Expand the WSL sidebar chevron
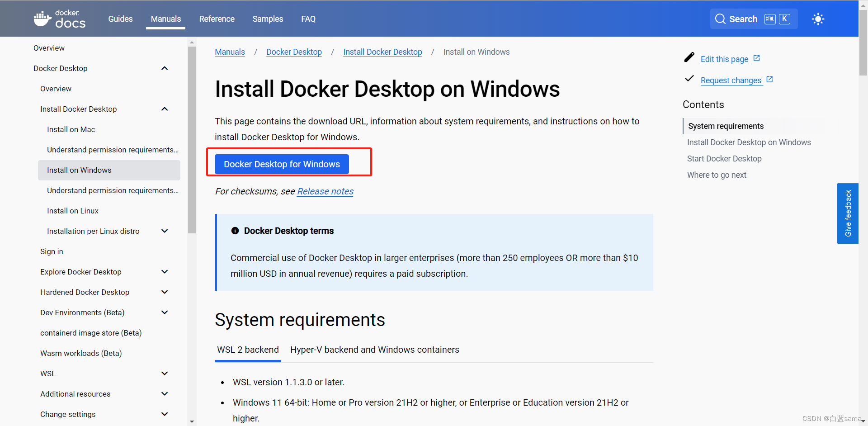The width and height of the screenshot is (868, 426). coord(165,374)
